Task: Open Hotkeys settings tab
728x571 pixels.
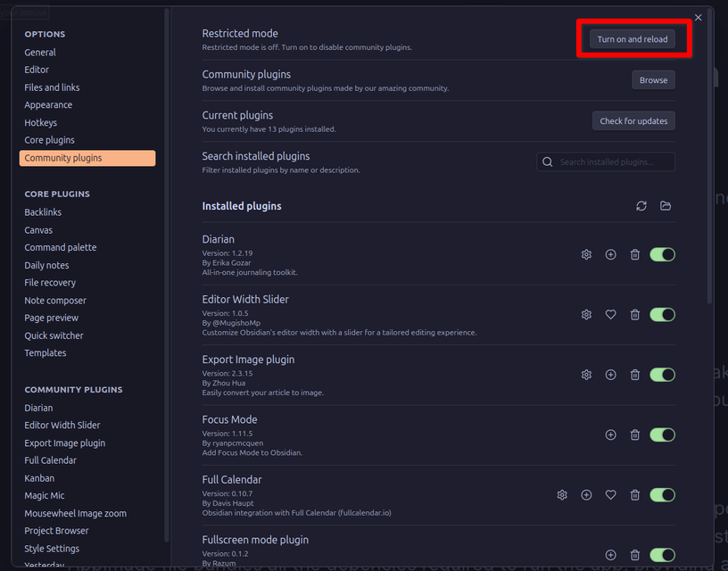Action: (x=87, y=122)
